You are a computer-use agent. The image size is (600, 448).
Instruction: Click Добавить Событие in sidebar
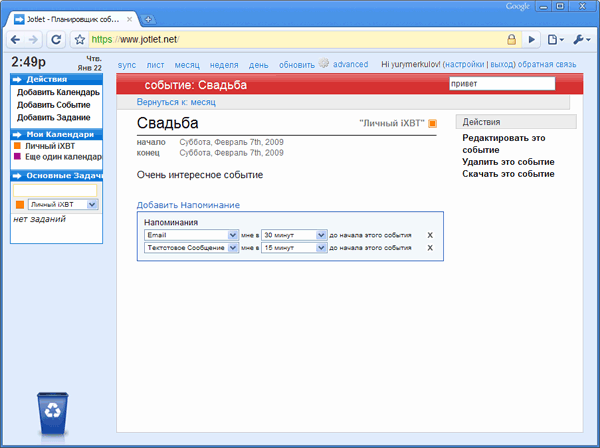(x=54, y=105)
